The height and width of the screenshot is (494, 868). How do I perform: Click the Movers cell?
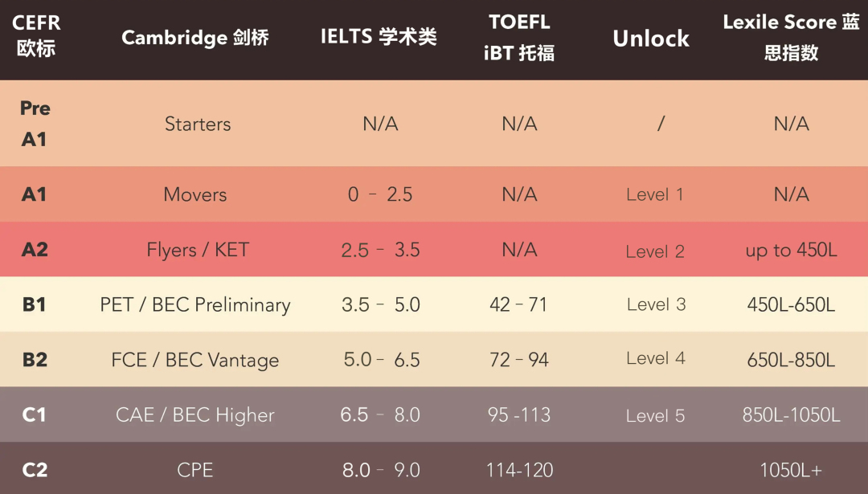[x=195, y=194]
